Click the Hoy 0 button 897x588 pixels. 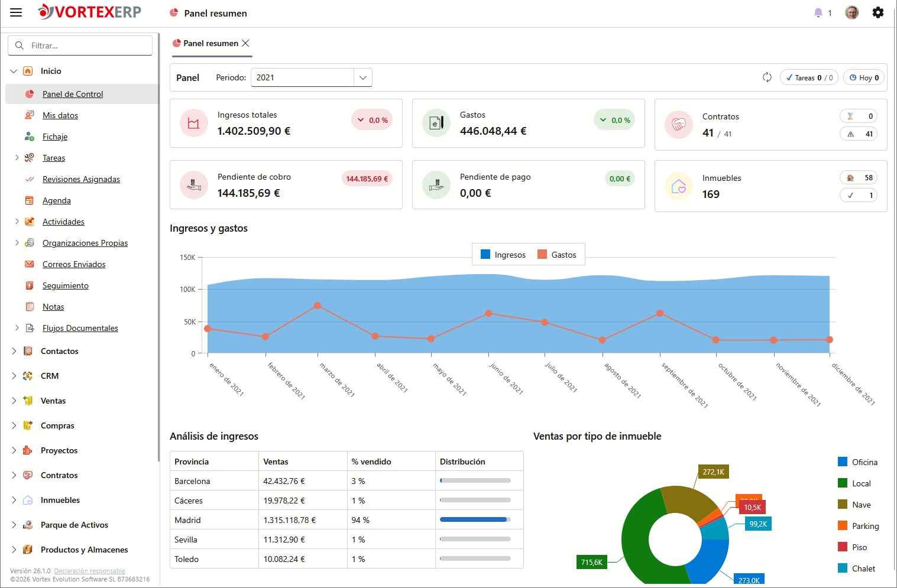[x=864, y=77]
